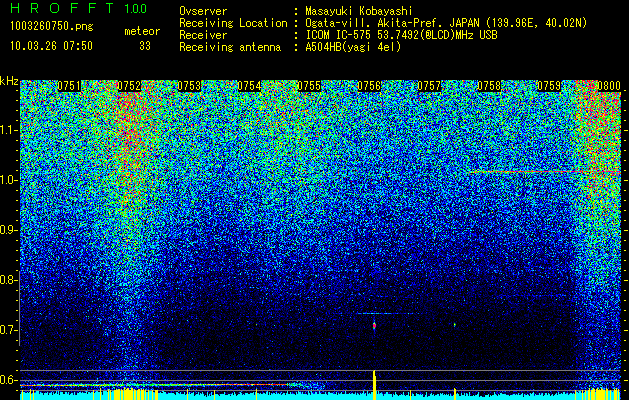Click the 0759 time marker
Viewport: 629px width, 400px height.
549,86
